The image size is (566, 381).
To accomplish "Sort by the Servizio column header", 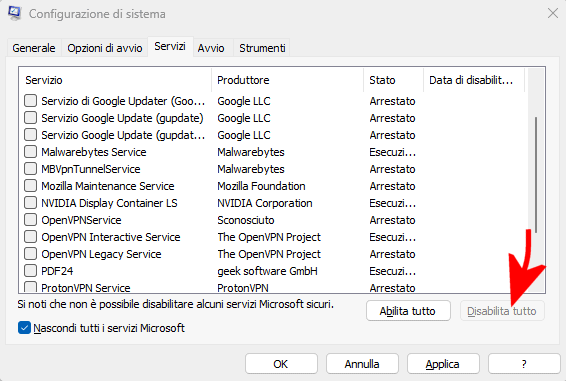I will (115, 80).
